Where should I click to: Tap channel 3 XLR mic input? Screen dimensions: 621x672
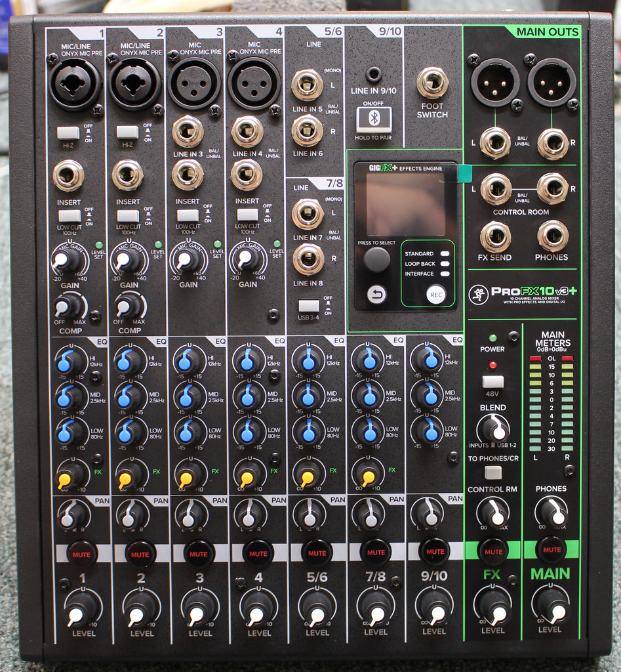(195, 83)
